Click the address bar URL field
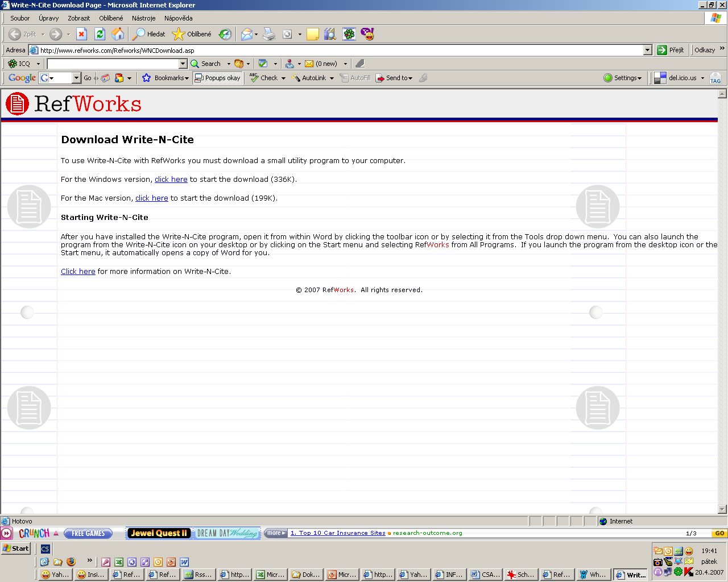Viewport: 728px width, 582px height. (x=341, y=50)
